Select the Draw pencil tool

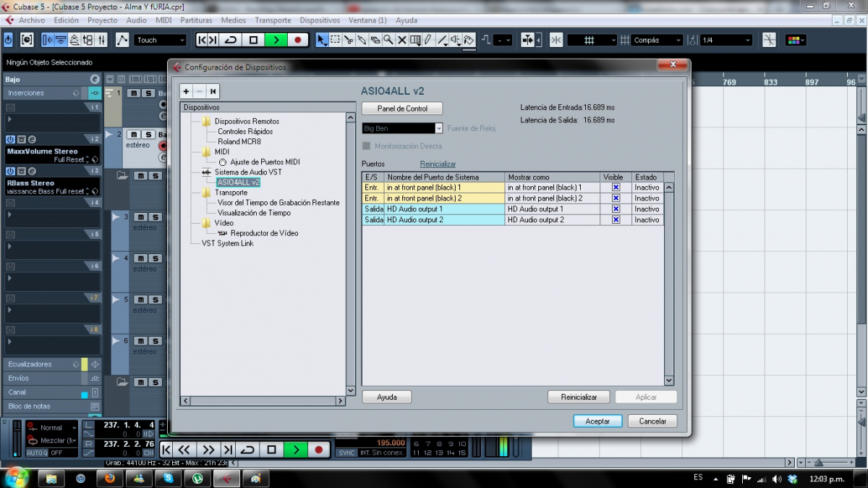428,40
